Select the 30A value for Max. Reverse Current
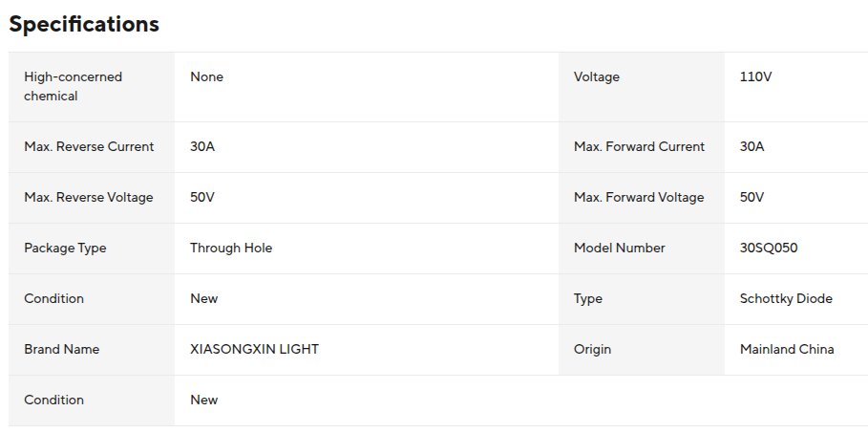868x433 pixels. tap(202, 146)
